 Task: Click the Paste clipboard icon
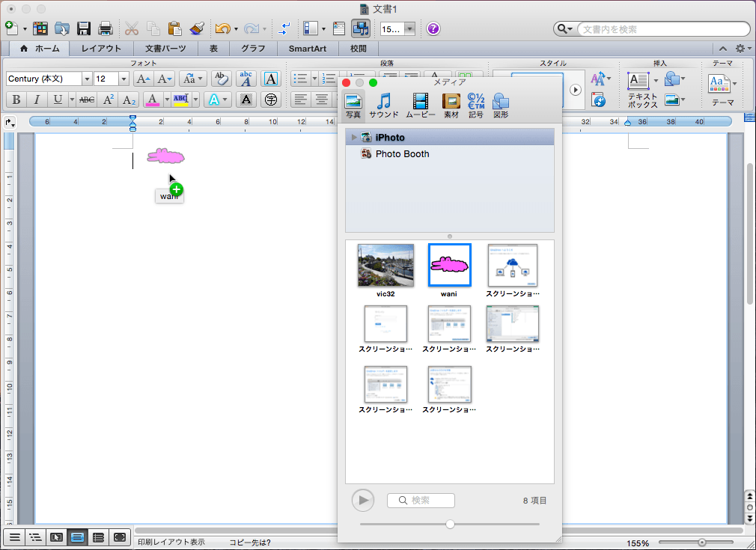[x=174, y=28]
